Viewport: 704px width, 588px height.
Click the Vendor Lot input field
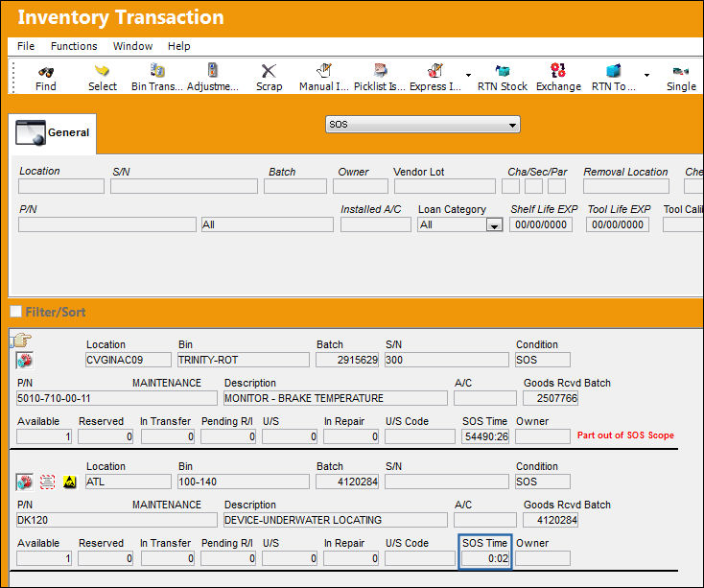coord(445,186)
